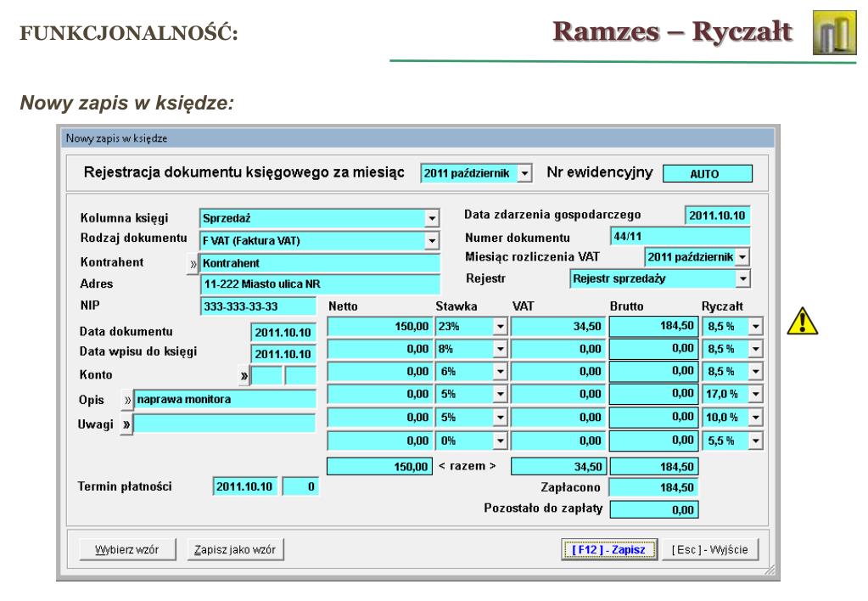The height and width of the screenshot is (601, 868).
Task: Click the Termin płatności date field
Action: tap(245, 487)
